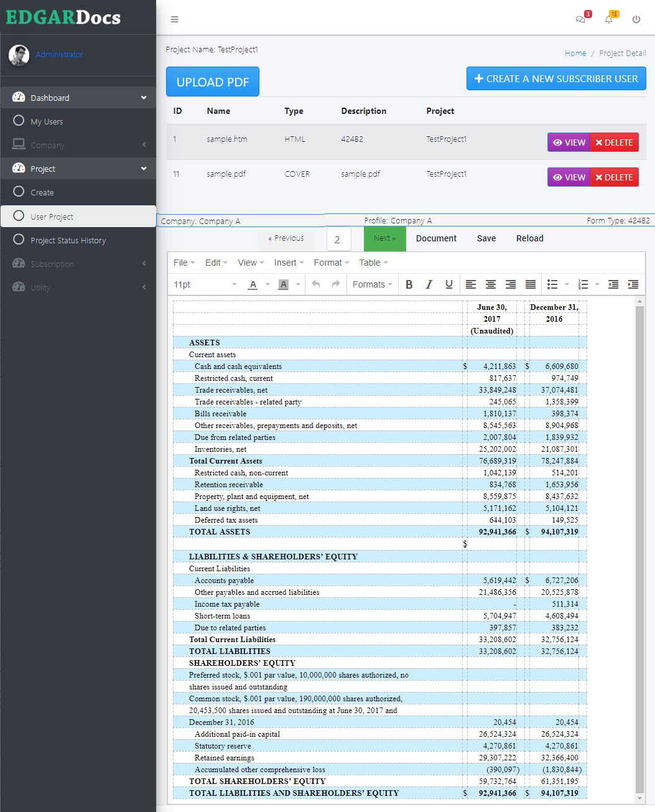Click Create a New Subscriber User
The image size is (655, 812).
[556, 78]
